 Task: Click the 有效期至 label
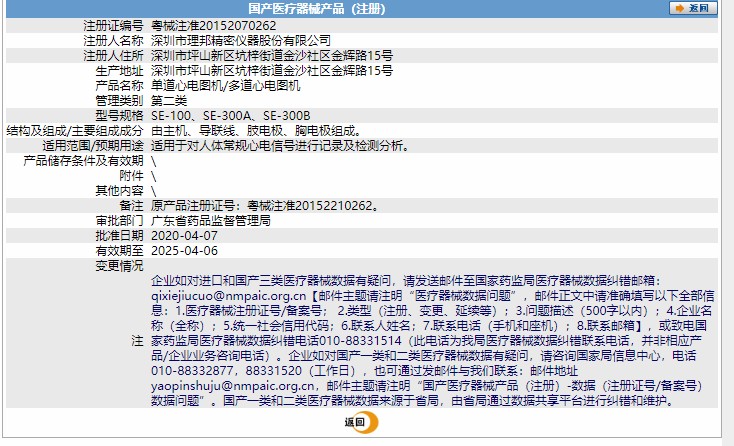click(x=119, y=250)
